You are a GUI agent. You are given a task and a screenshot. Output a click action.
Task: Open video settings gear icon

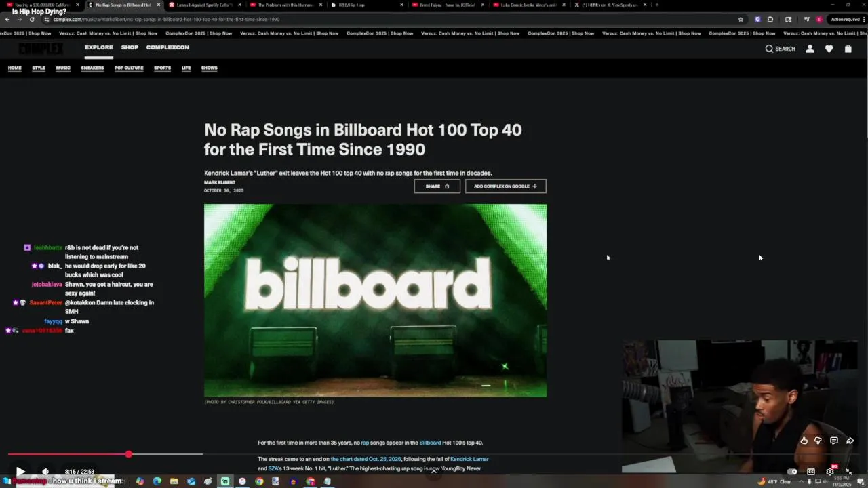(830, 472)
